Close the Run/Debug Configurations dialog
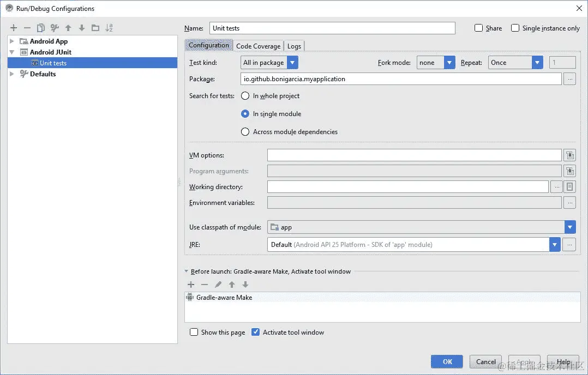The height and width of the screenshot is (375, 588). pyautogui.click(x=579, y=8)
